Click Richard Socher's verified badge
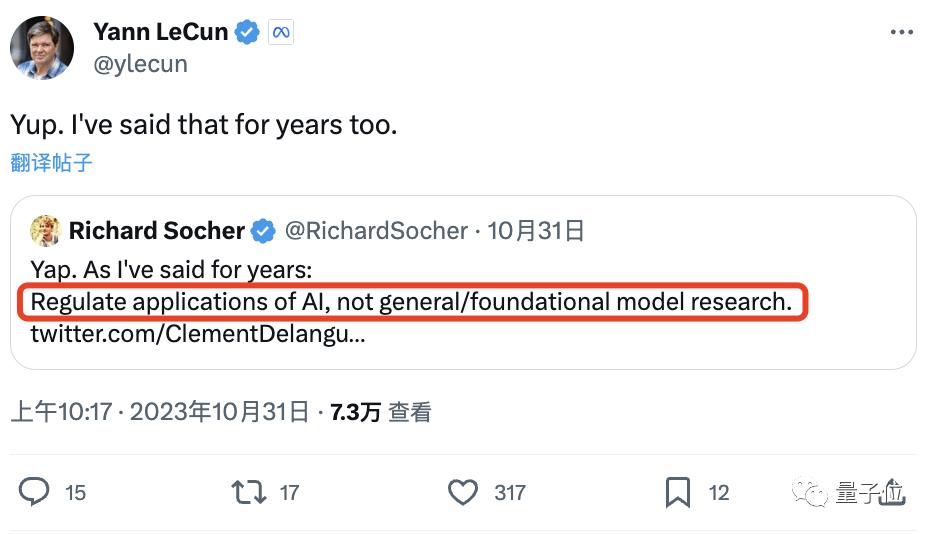The image size is (934, 534). click(263, 231)
